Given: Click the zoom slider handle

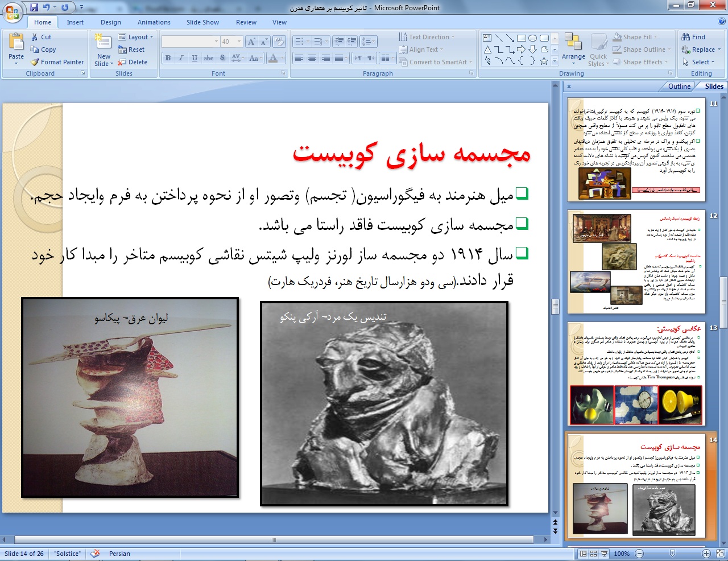Looking at the screenshot, I should pos(672,554).
